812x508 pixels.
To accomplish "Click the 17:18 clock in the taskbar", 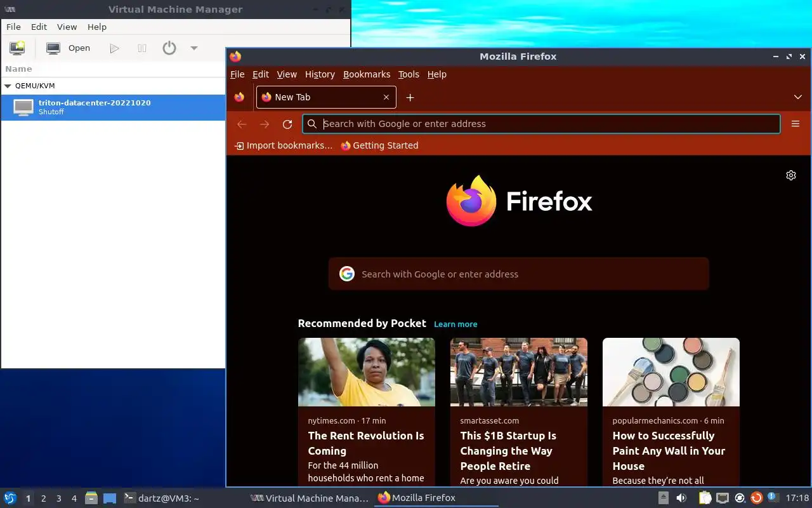I will tap(797, 498).
